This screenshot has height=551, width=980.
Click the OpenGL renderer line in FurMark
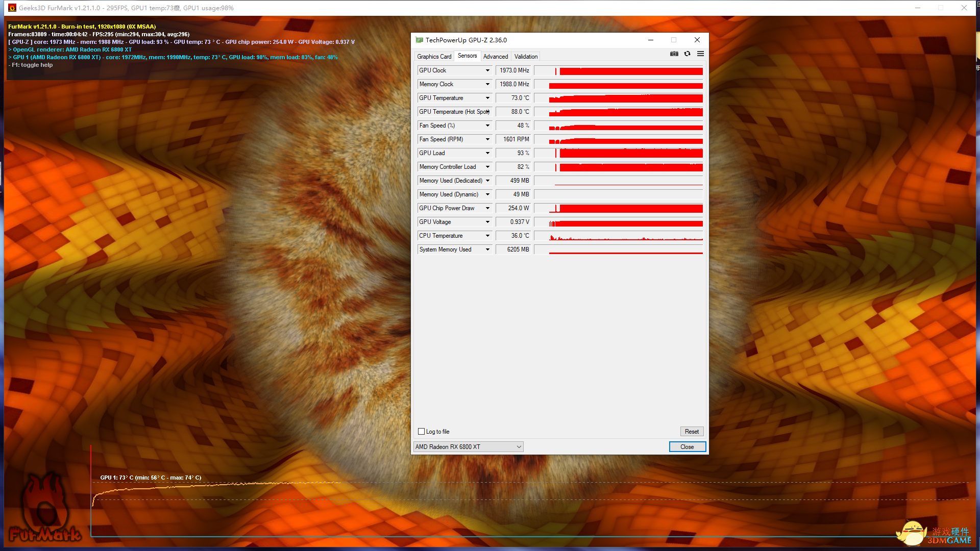tap(70, 49)
